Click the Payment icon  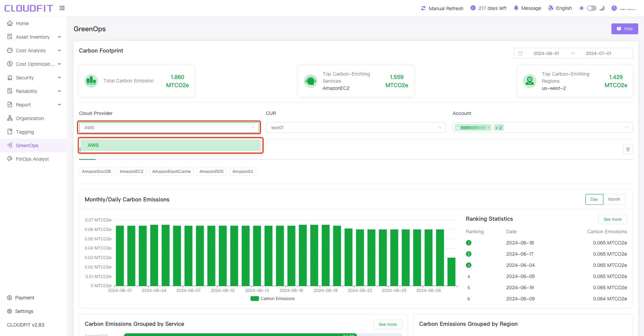[9, 298]
